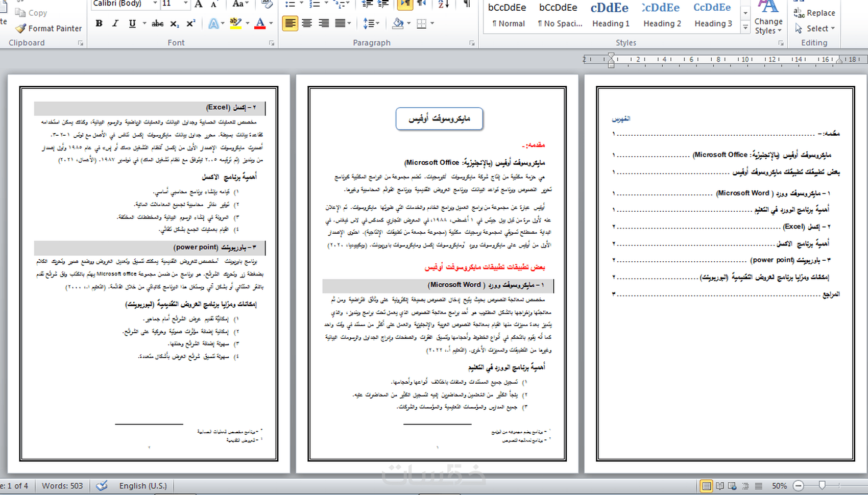Clear all formatting
This screenshot has width=868, height=495.
pyautogui.click(x=266, y=4)
